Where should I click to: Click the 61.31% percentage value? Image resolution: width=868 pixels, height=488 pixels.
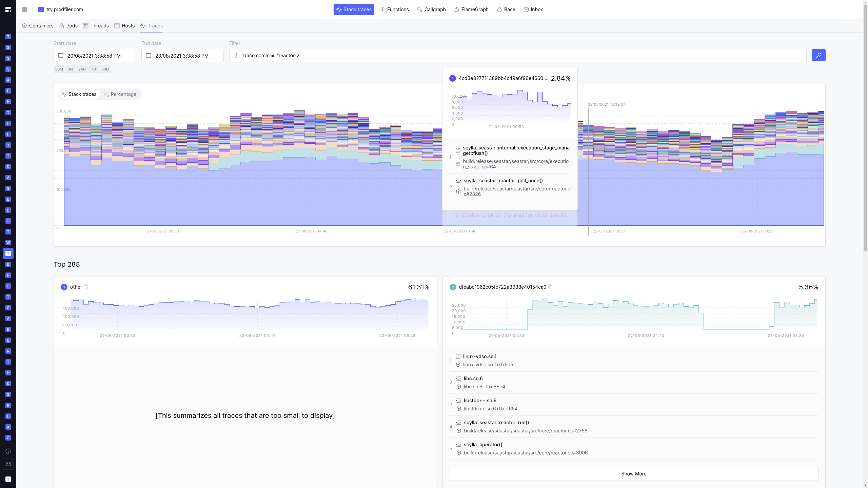(x=419, y=287)
